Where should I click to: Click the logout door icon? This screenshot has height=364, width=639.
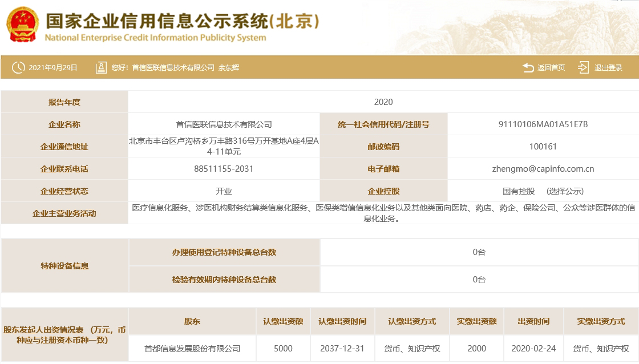[x=583, y=68]
